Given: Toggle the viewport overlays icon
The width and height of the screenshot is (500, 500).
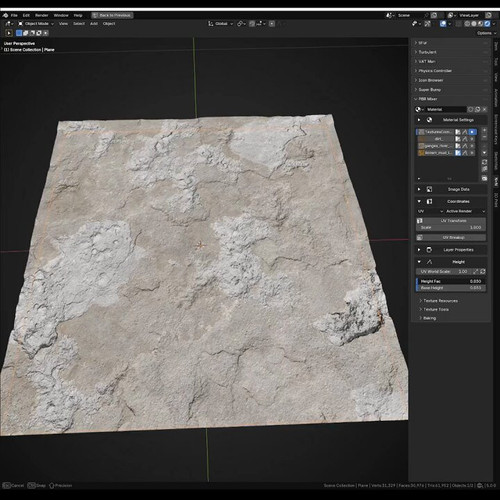Looking at the screenshot, I should (x=443, y=24).
